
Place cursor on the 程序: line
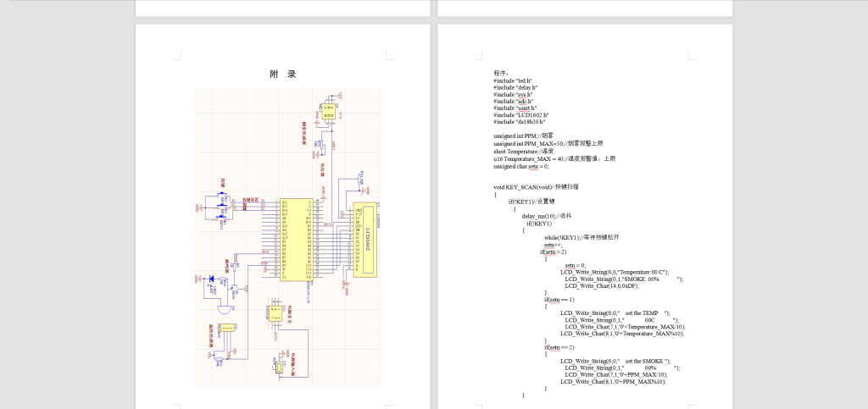502,73
